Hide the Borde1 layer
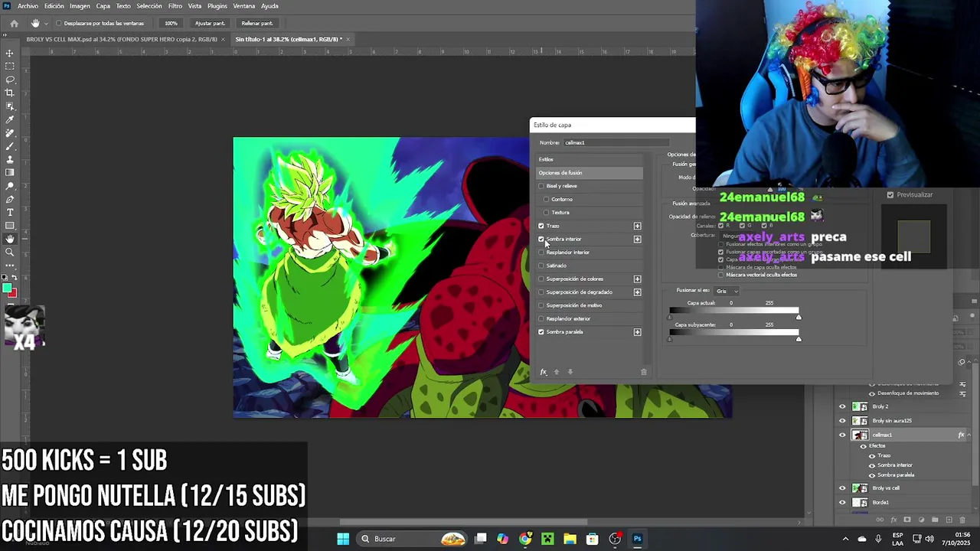This screenshot has height=551, width=980. click(x=842, y=503)
